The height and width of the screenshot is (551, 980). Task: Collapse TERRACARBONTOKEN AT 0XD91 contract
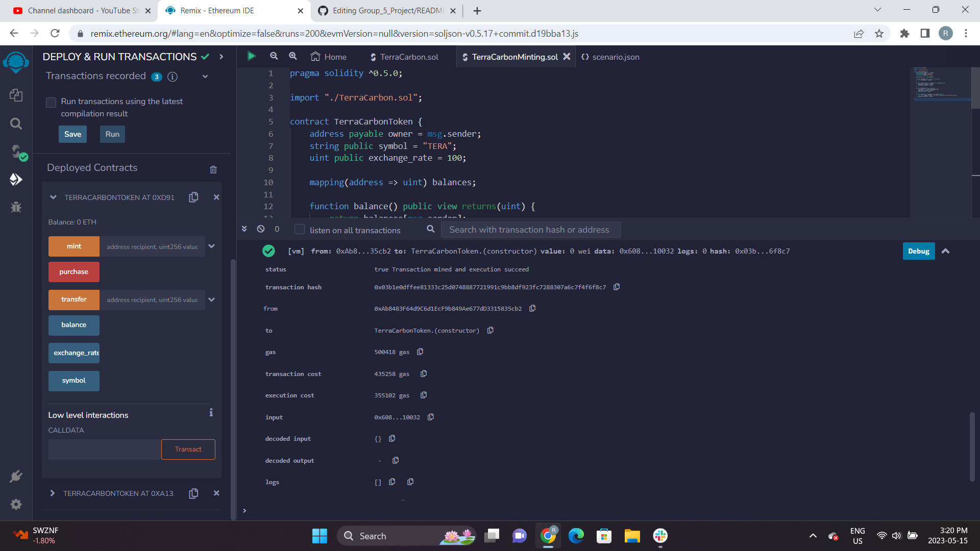pyautogui.click(x=53, y=197)
